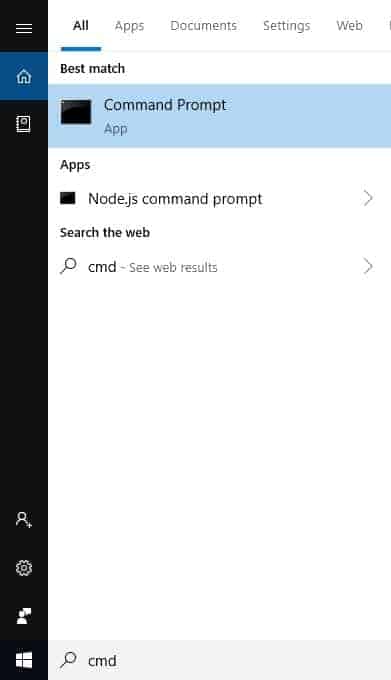This screenshot has width=391, height=680.
Task: Switch to the All tab
Action: 81,26
